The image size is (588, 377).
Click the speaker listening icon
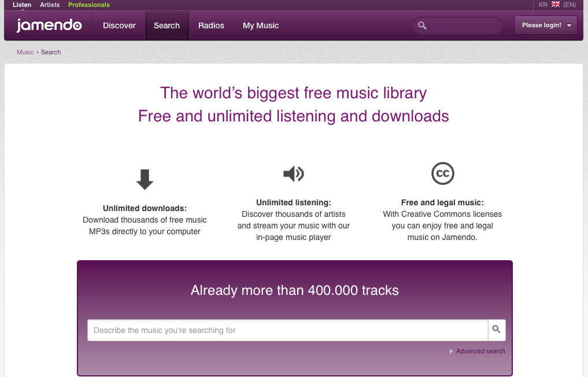click(294, 173)
